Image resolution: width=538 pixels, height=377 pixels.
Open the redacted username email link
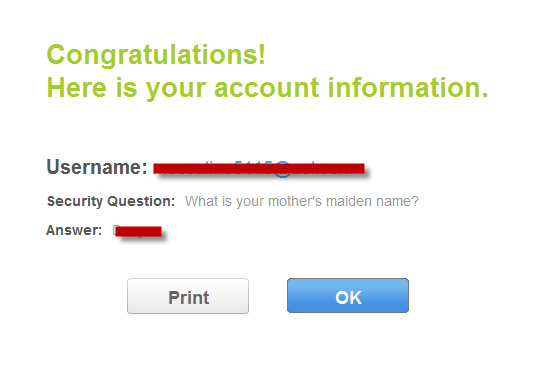click(x=259, y=168)
